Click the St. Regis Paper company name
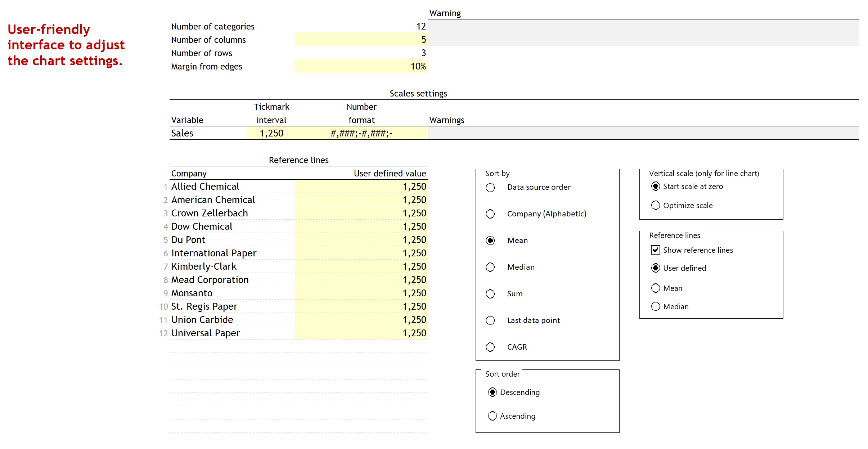The height and width of the screenshot is (449, 868). [x=204, y=306]
